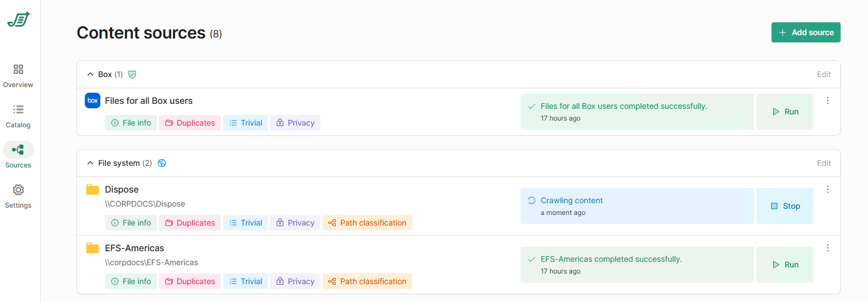Run the EFS-Americas source
This screenshot has height=302, width=868.
pos(784,265)
